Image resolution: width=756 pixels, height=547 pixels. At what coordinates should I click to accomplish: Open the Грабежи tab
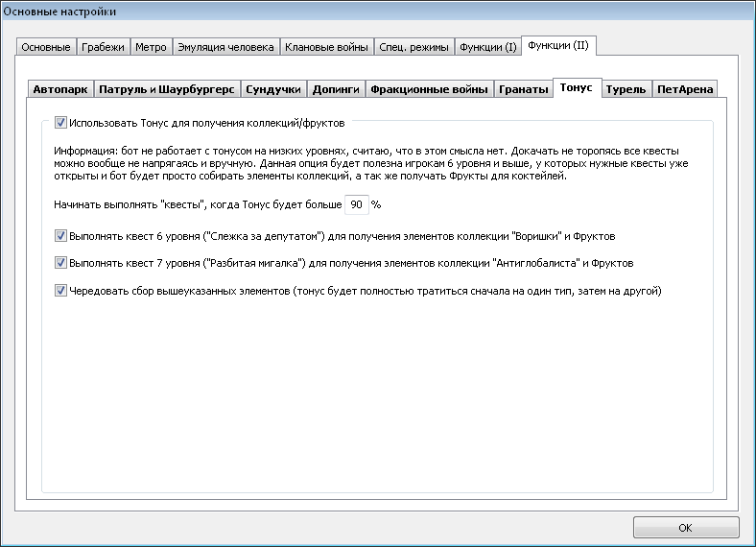[103, 47]
